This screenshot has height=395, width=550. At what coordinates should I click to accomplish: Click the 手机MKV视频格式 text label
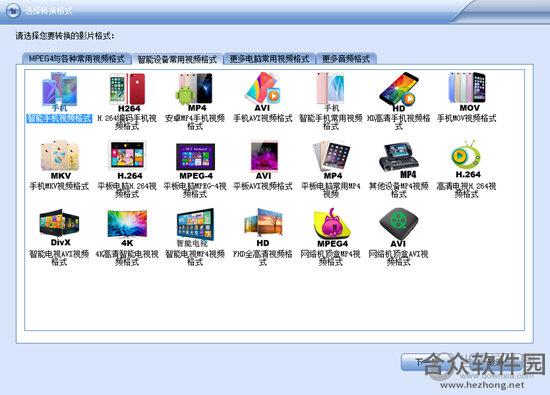pos(59,186)
